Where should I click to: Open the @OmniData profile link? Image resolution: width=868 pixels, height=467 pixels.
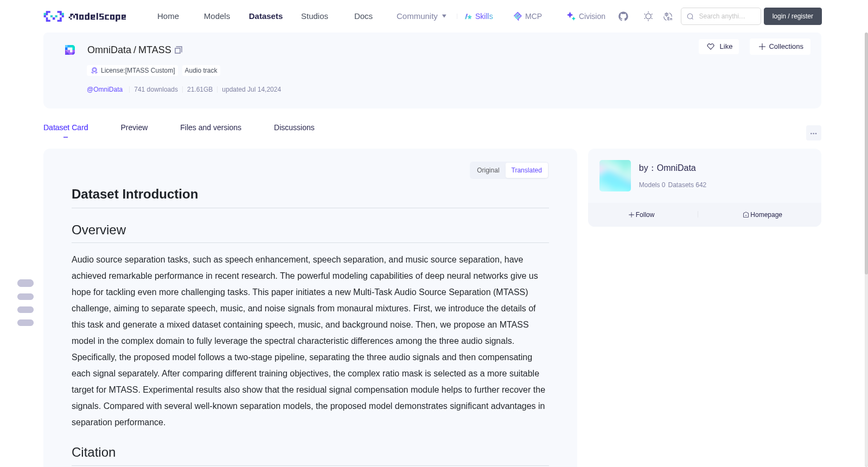[105, 89]
